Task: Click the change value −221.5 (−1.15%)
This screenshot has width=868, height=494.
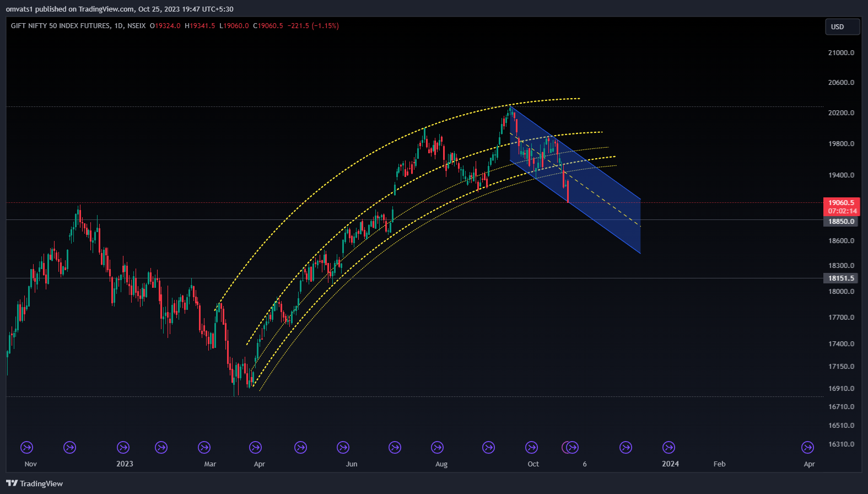Action: [313, 26]
